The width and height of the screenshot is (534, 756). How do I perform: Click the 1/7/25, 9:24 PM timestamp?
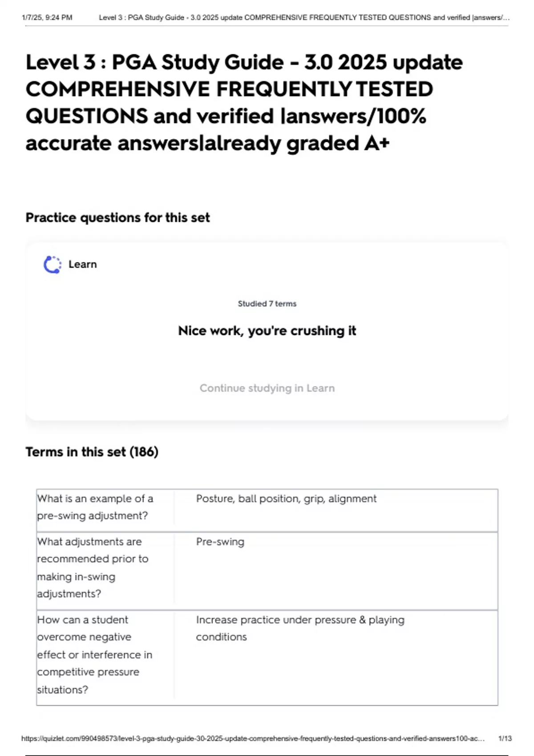[47, 18]
